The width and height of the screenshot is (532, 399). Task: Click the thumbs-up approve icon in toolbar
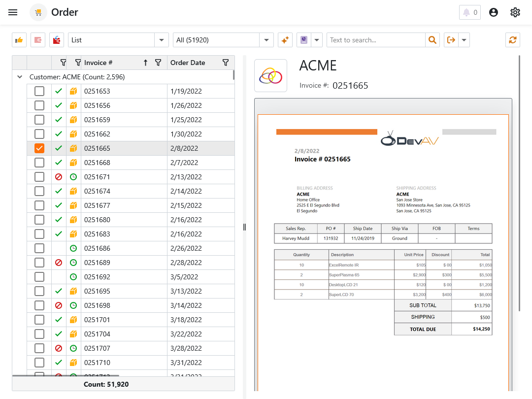pos(19,40)
